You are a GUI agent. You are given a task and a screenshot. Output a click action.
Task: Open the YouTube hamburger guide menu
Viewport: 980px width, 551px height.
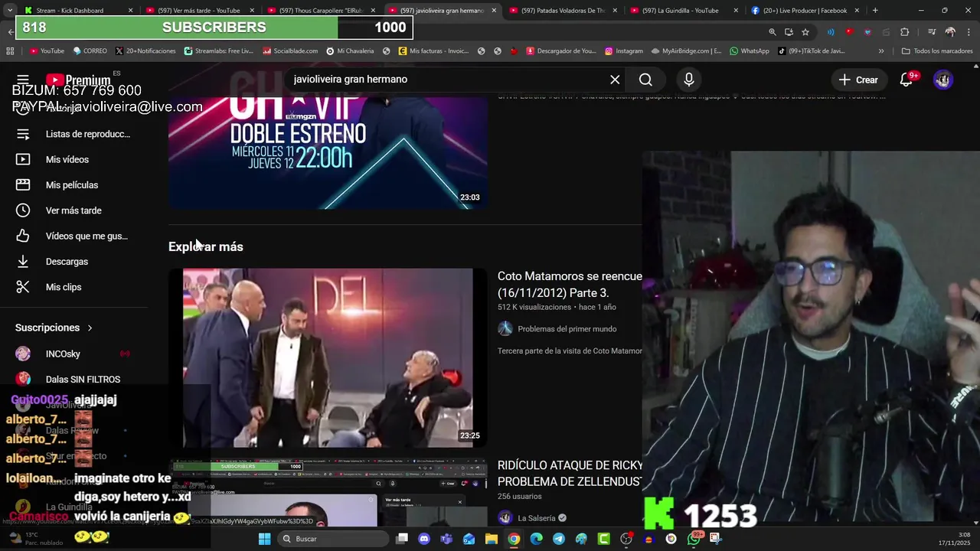23,80
